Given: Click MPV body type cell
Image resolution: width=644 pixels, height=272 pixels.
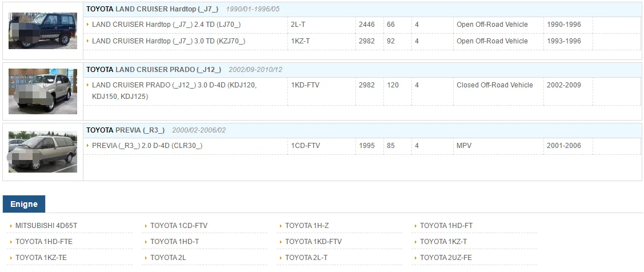Looking at the screenshot, I should point(463,146).
